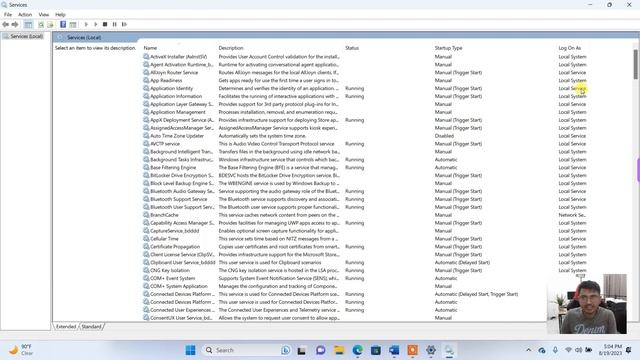This screenshot has height=360, width=640.
Task: Click the Restart Service toolbar icon
Action: coord(124,24)
